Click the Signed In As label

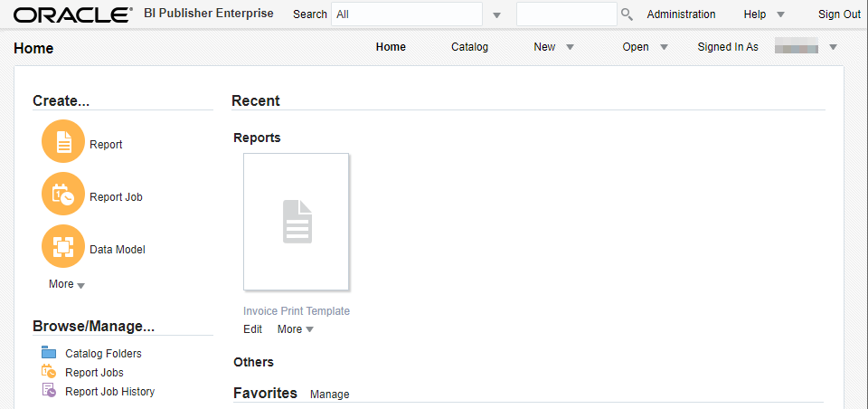coord(727,47)
